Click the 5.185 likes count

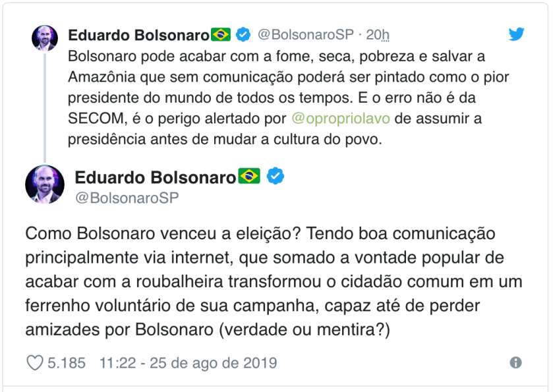pos(66,363)
